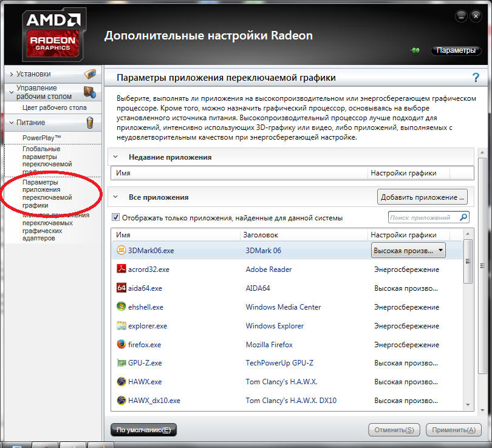
Task: Click the Adobe Reader title
Action: pyautogui.click(x=268, y=270)
